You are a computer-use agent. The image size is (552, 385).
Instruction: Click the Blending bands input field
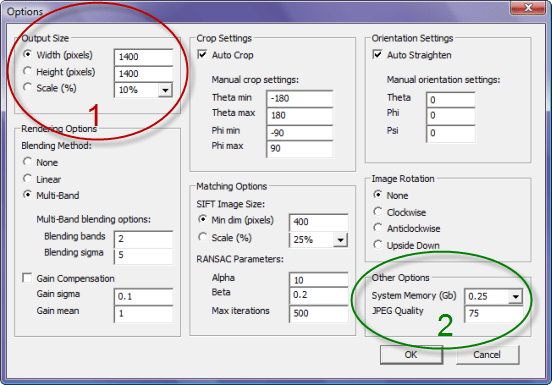click(x=143, y=239)
